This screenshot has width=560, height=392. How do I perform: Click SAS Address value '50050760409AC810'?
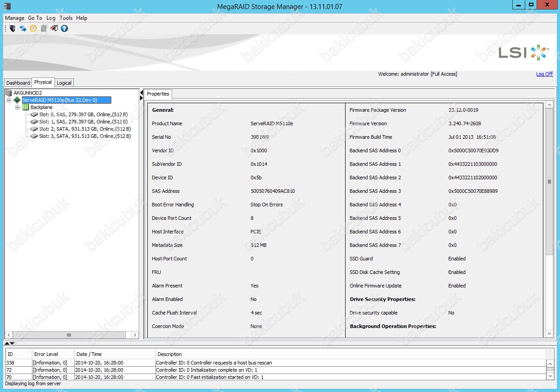(273, 191)
